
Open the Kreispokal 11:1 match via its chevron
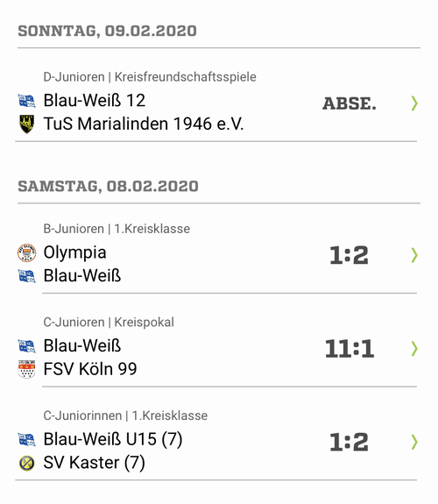pyautogui.click(x=414, y=349)
